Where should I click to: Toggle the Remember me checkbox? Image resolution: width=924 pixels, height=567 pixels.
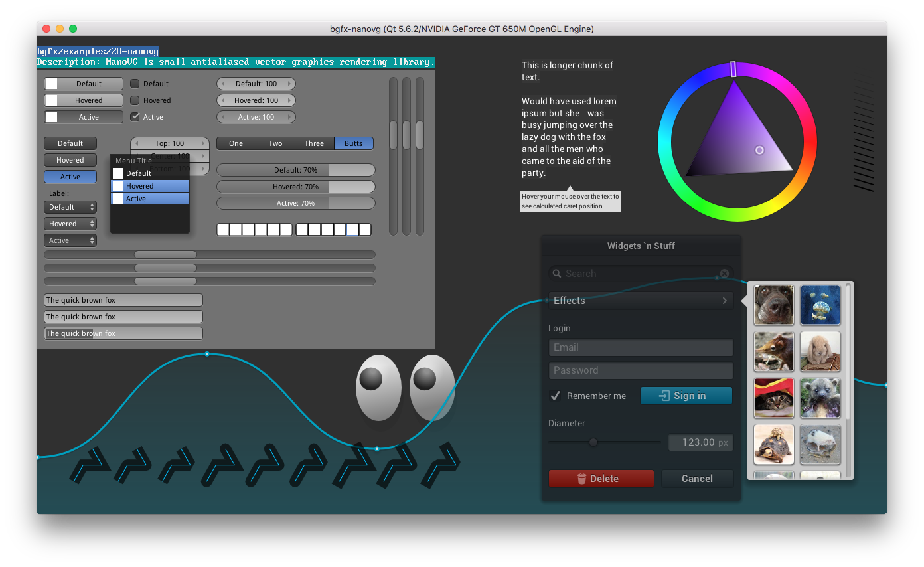point(555,396)
